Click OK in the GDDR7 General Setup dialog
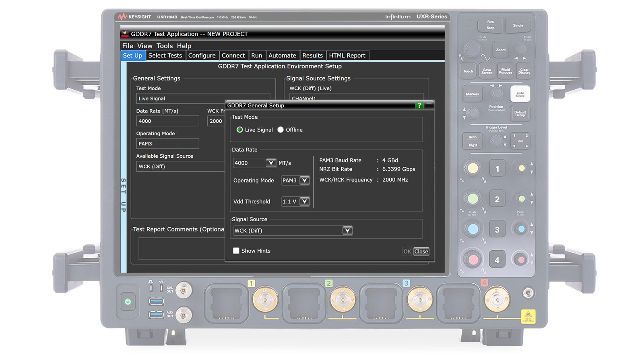This screenshot has height=362, width=644. [x=407, y=251]
